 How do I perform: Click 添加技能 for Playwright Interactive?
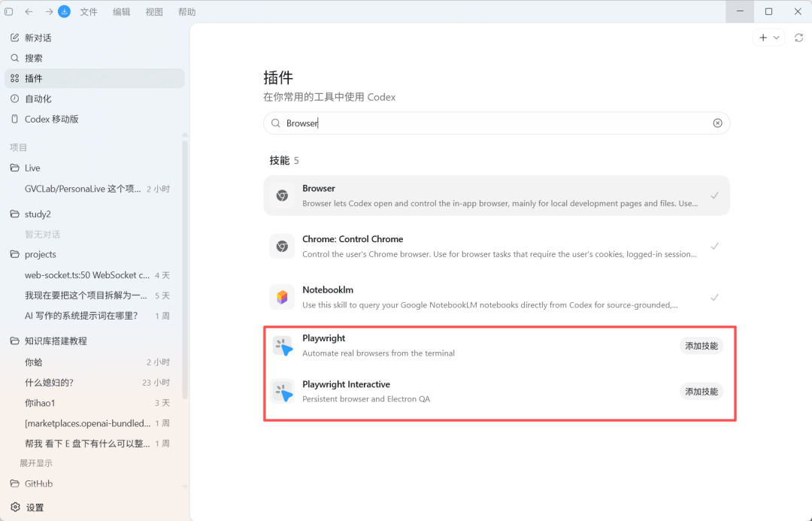click(701, 392)
